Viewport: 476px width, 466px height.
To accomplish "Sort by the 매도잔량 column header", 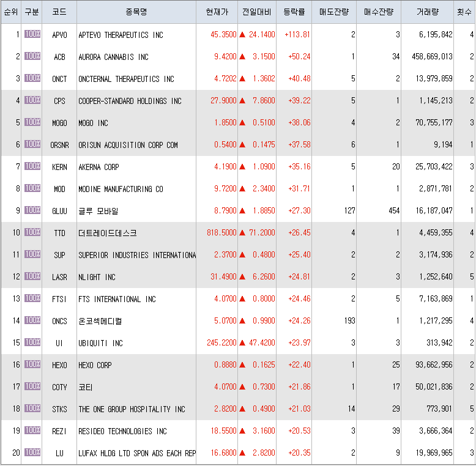I will point(334,12).
